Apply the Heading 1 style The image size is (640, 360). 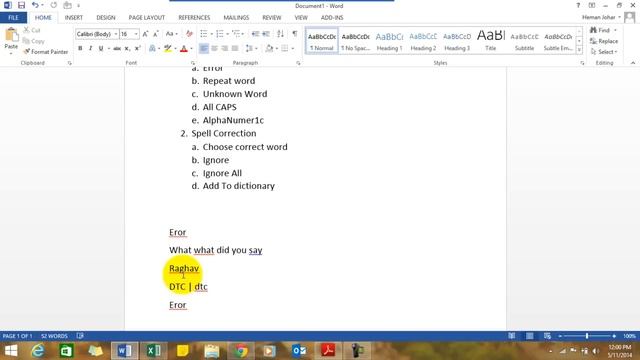[x=389, y=41]
